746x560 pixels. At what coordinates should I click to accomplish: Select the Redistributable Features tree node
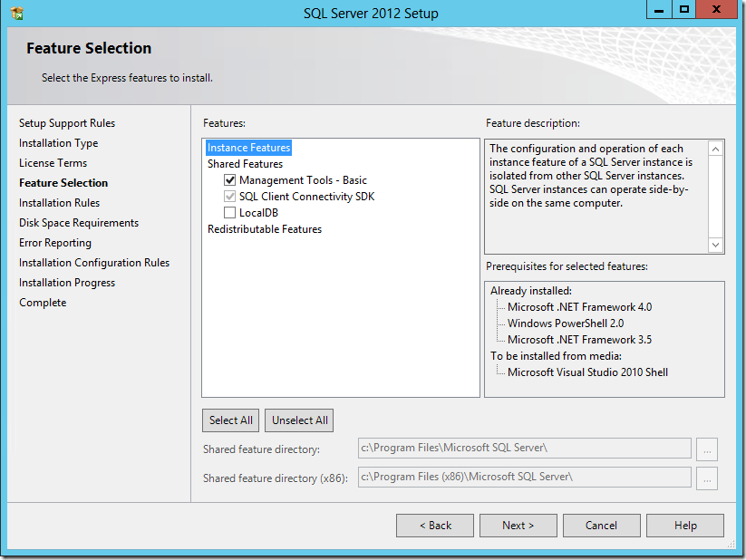point(265,229)
